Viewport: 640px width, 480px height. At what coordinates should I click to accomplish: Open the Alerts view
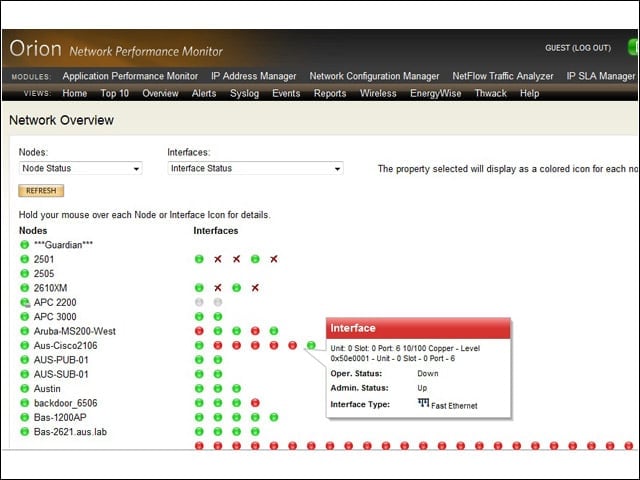(204, 93)
